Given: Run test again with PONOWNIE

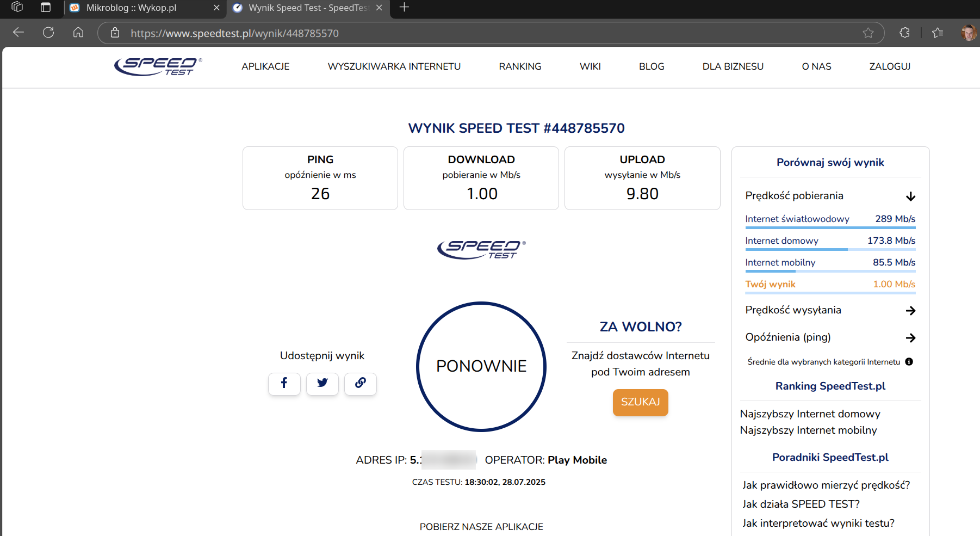Looking at the screenshot, I should 481,366.
